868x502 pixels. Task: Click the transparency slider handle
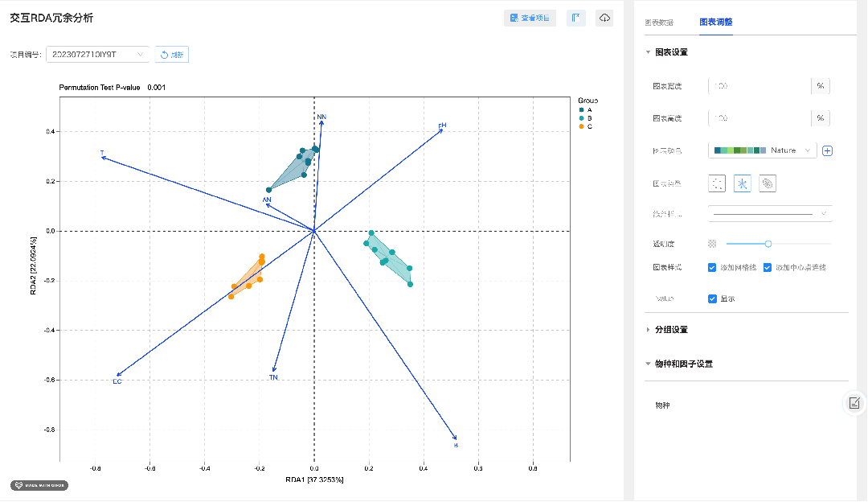768,243
